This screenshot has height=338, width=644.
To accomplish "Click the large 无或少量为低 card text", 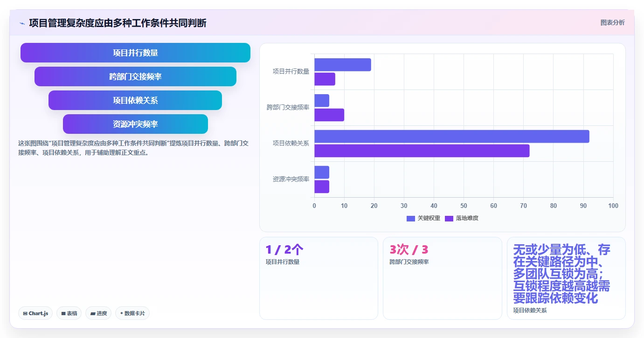I will 562,274.
